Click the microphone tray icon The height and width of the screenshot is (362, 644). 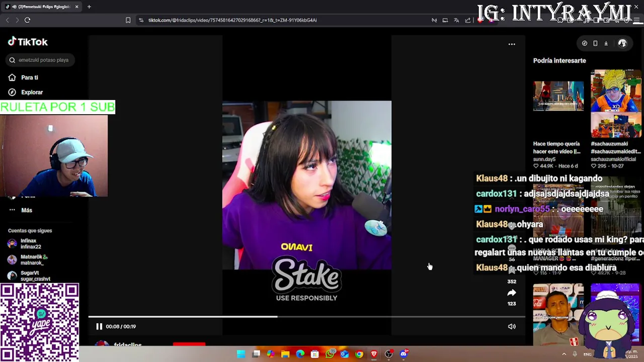tap(575, 354)
